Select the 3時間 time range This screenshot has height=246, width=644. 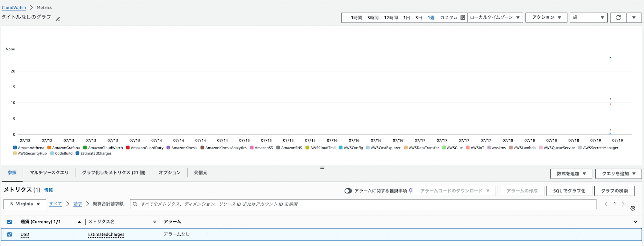pyautogui.click(x=373, y=18)
